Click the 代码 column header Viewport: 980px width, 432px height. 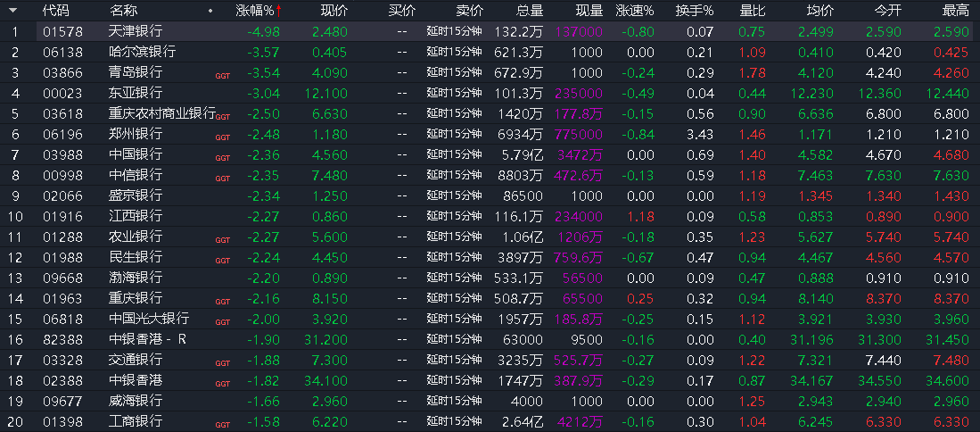55,11
